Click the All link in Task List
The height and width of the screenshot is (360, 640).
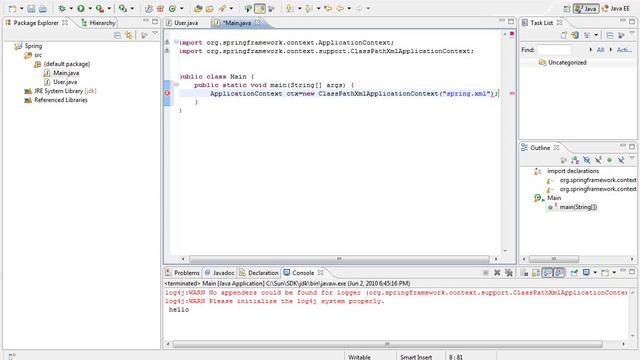click(x=600, y=50)
